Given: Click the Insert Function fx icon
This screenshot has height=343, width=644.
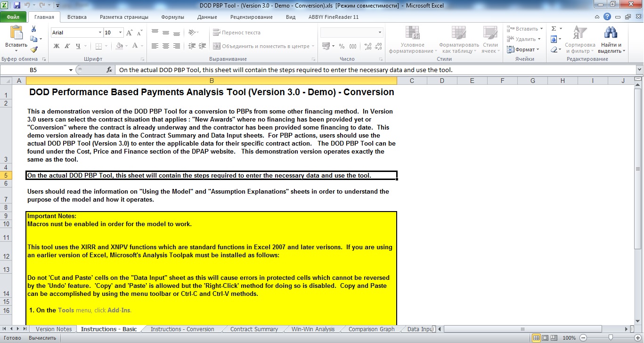Looking at the screenshot, I should pos(109,70).
